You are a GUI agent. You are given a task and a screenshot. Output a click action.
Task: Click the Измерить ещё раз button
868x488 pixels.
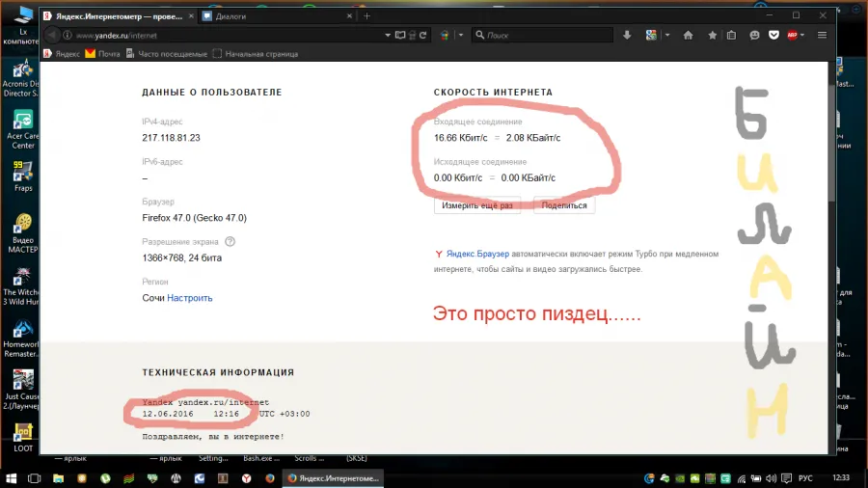(477, 205)
